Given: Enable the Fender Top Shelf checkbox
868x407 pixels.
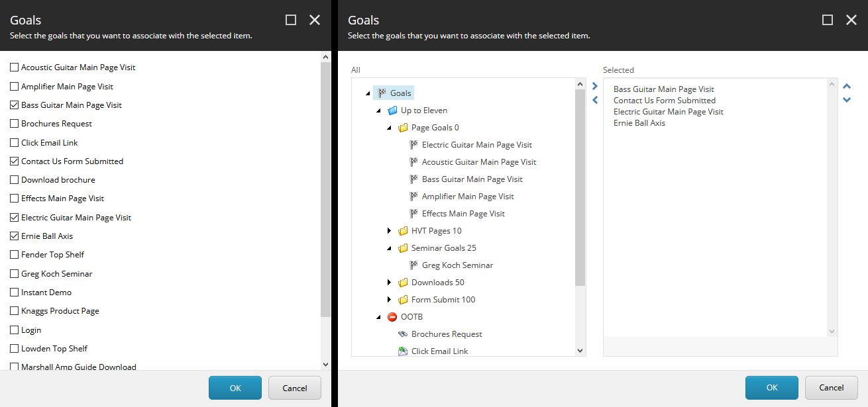Looking at the screenshot, I should [x=15, y=254].
